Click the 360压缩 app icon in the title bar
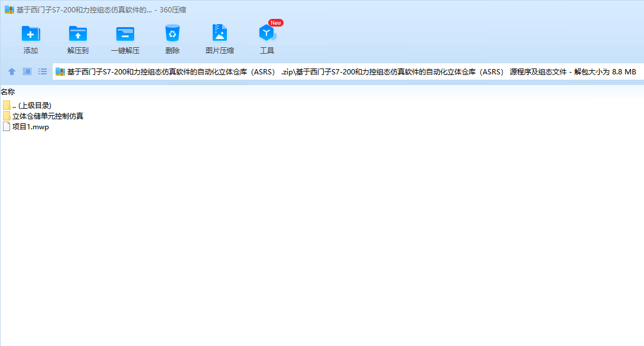Screen dimensions: 644x346 [x=9, y=9]
